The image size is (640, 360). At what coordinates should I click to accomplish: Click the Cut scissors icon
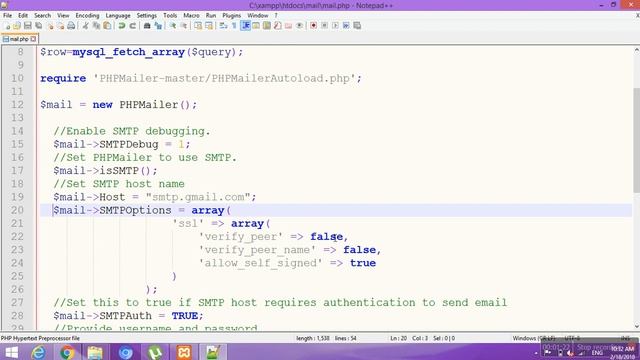pos(85,26)
